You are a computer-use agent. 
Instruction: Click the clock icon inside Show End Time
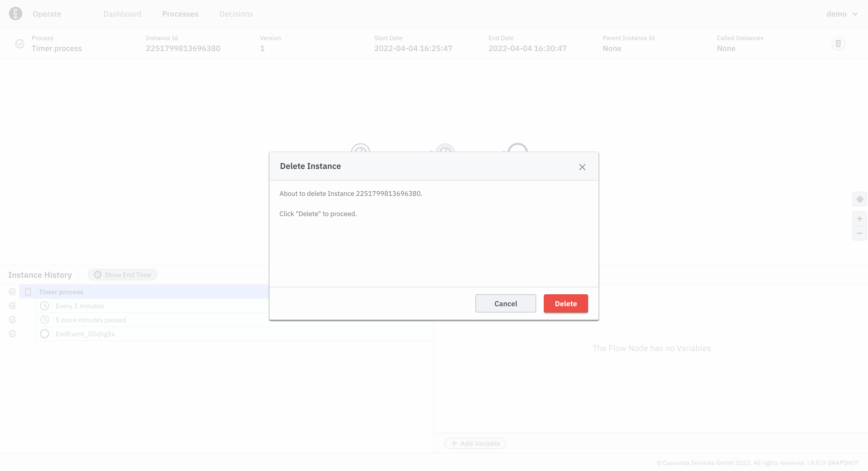pos(97,274)
